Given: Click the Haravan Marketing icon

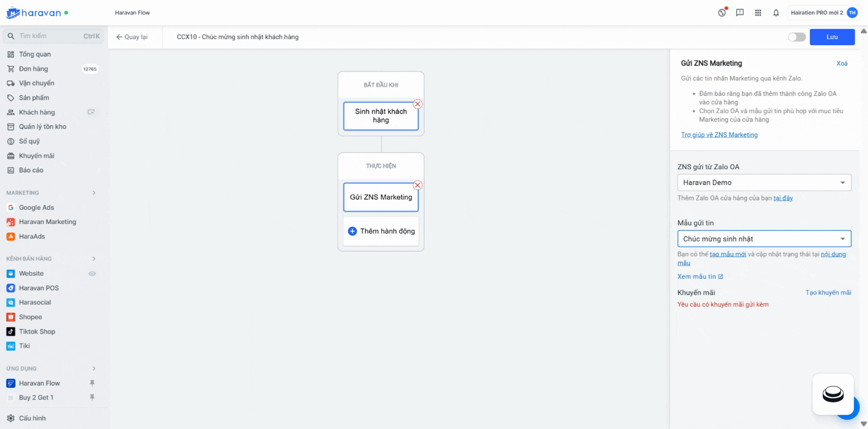Looking at the screenshot, I should tap(11, 222).
